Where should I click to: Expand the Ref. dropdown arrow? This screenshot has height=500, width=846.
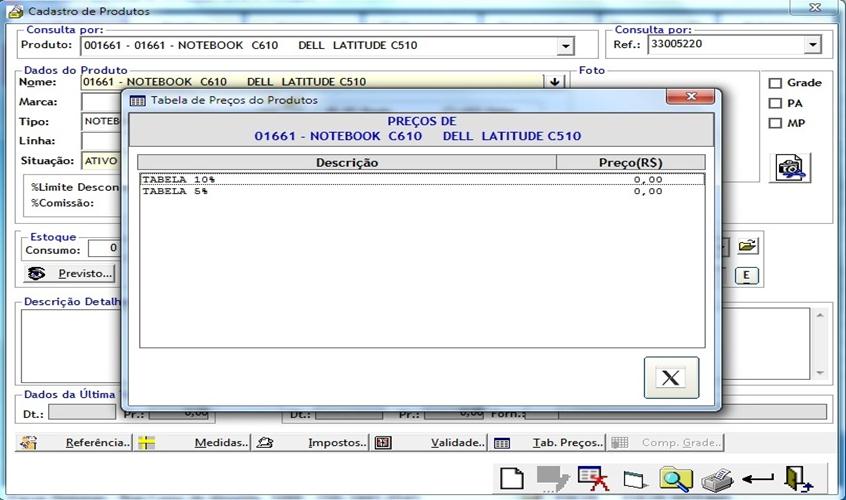pos(812,45)
